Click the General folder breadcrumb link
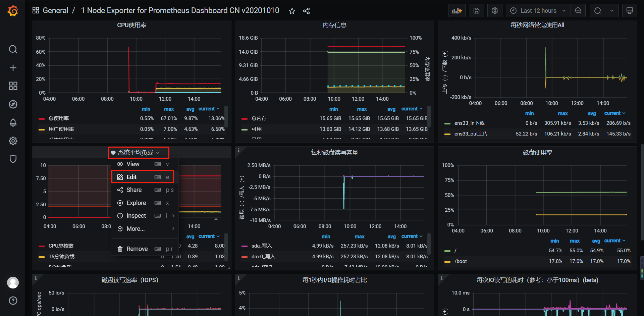The width and height of the screenshot is (644, 316). point(55,11)
